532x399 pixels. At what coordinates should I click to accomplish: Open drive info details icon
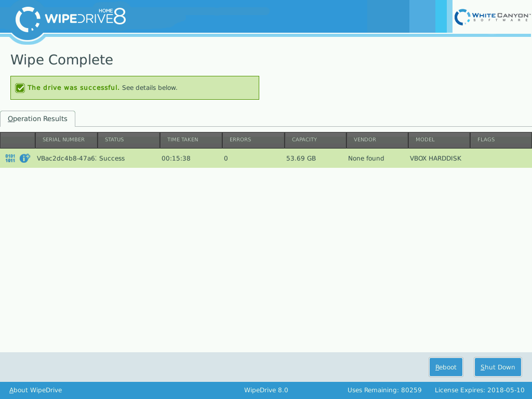coord(25,158)
